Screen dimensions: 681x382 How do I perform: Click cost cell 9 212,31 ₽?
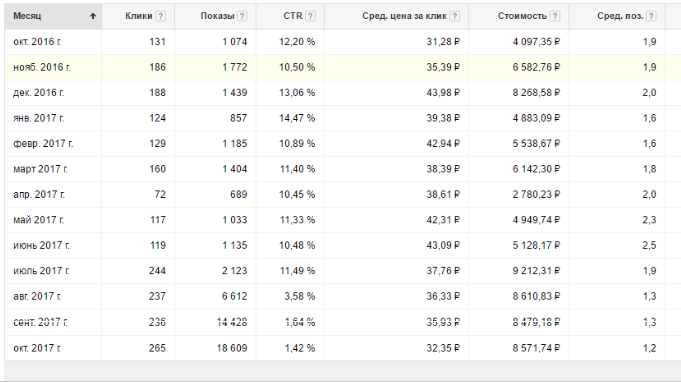coord(536,271)
